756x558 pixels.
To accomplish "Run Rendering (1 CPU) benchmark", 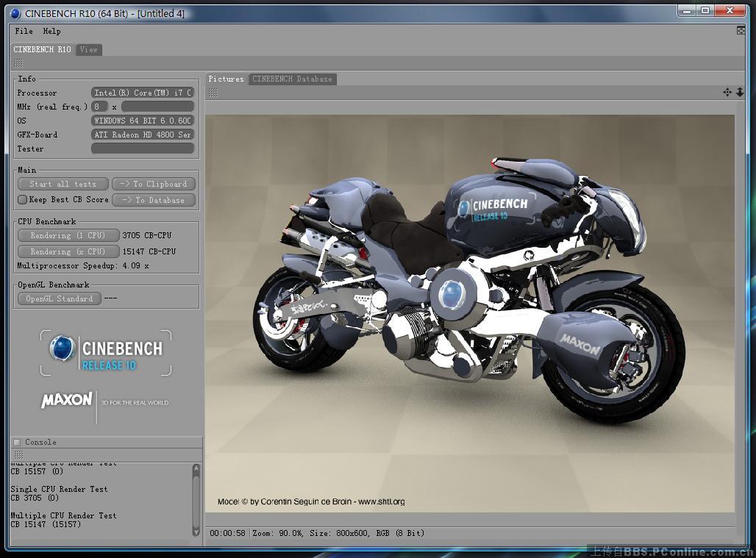I will click(x=68, y=235).
